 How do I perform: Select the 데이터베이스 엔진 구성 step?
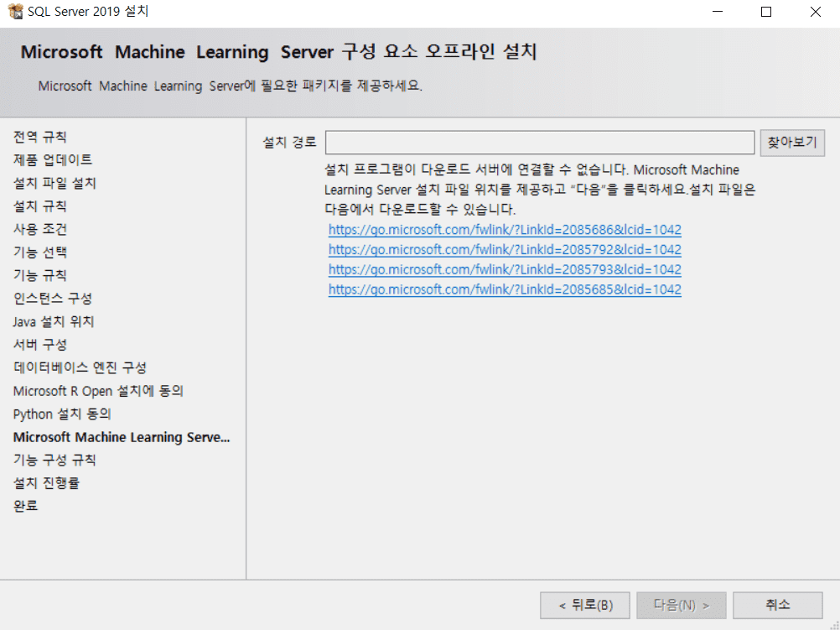click(x=80, y=367)
